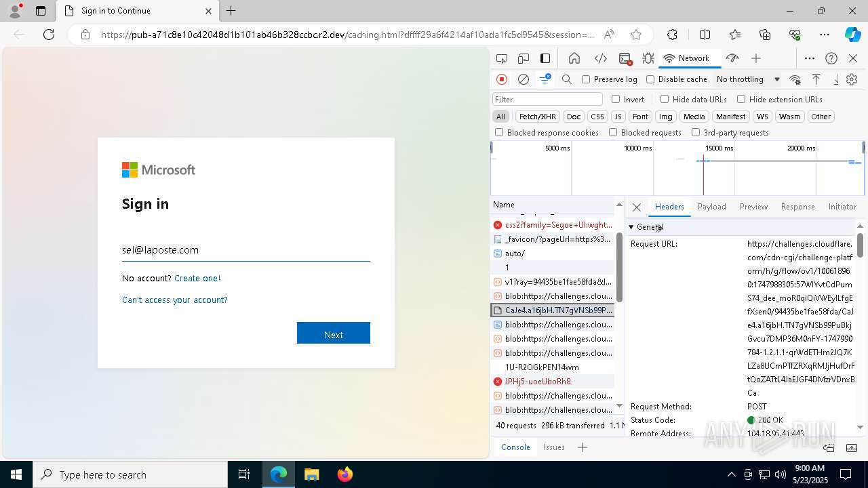Click the network Filter text box

click(547, 99)
